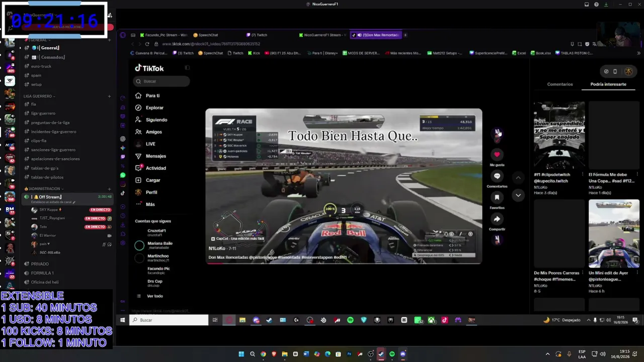This screenshot has width=644, height=362.
Task: Switch to the Podría interesarte tab
Action: pos(608,84)
